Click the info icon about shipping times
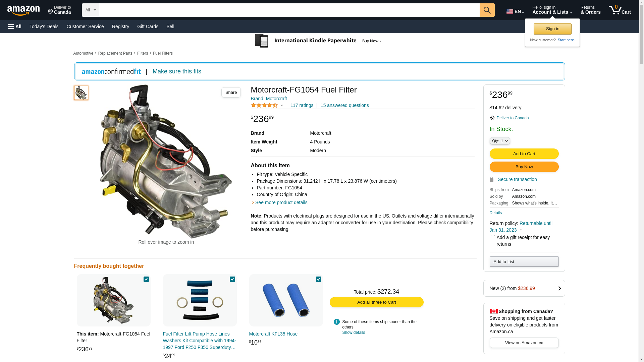 (x=337, y=322)
